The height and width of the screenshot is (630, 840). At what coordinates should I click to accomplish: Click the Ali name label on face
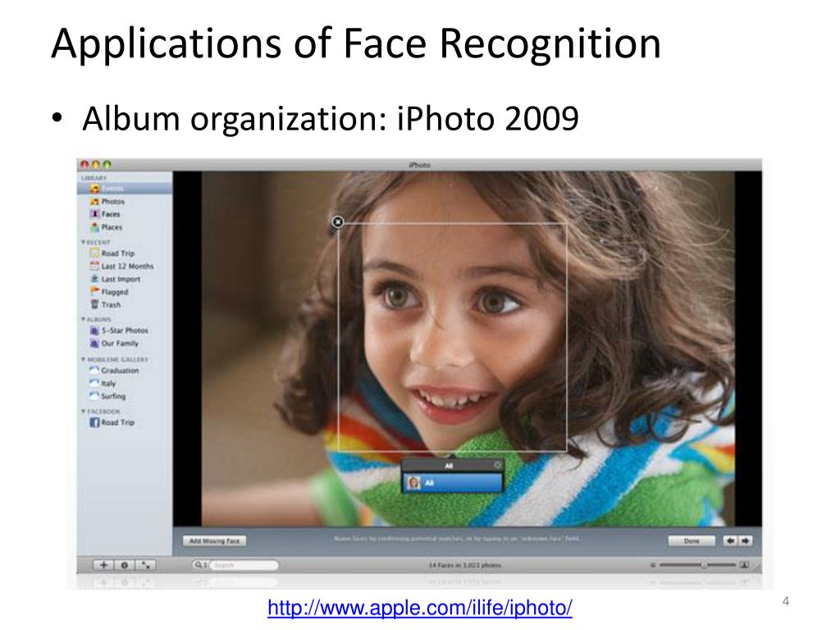click(x=449, y=466)
